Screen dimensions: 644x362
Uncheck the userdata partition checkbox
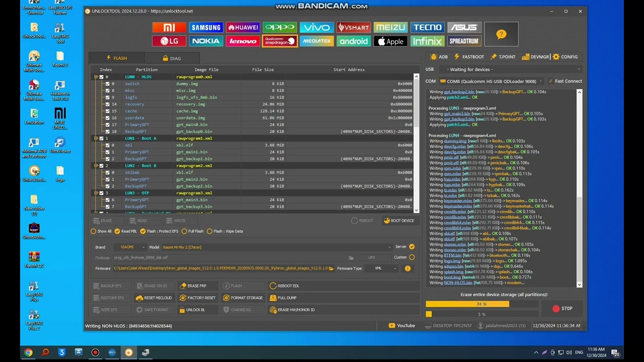[108, 118]
